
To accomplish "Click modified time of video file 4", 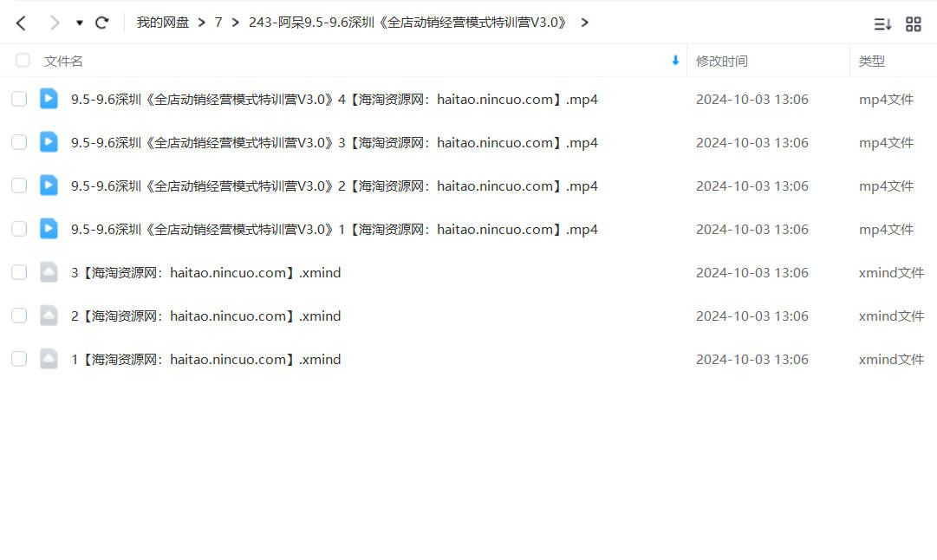I will 752,99.
